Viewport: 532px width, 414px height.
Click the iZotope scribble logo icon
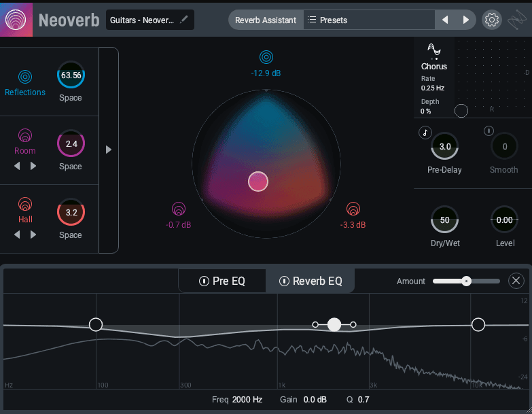517,20
